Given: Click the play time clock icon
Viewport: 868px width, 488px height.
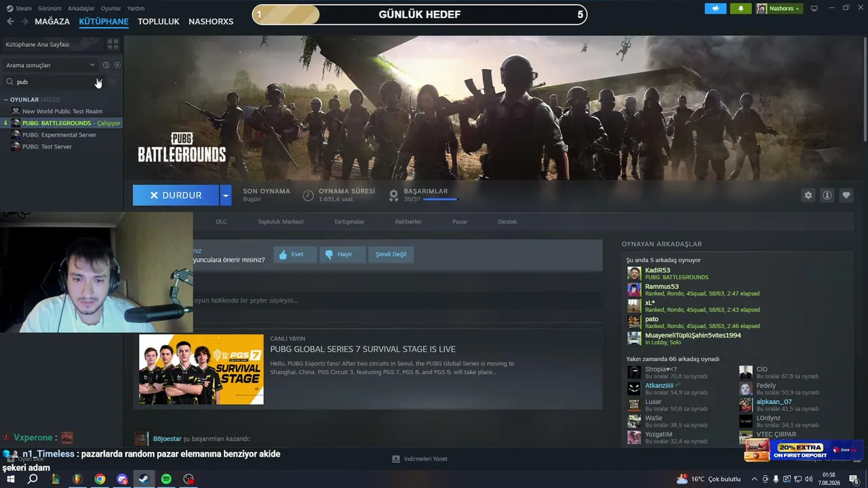Looking at the screenshot, I should tap(308, 195).
